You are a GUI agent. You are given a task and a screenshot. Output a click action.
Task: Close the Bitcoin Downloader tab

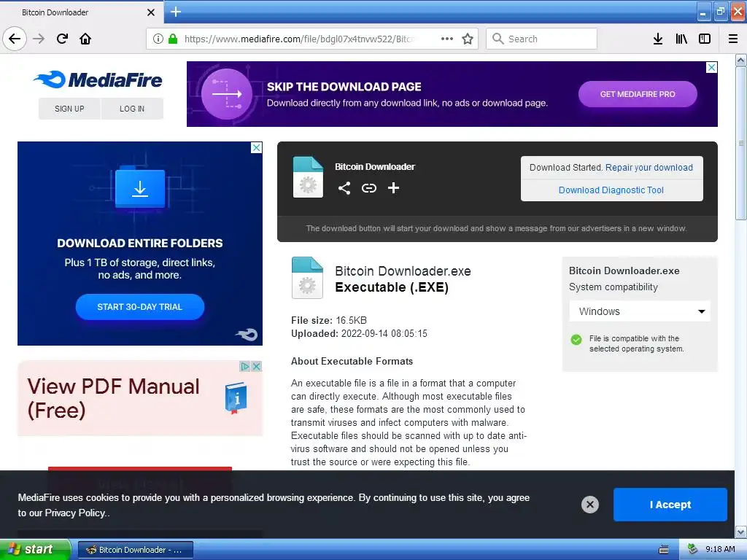pyautogui.click(x=150, y=12)
